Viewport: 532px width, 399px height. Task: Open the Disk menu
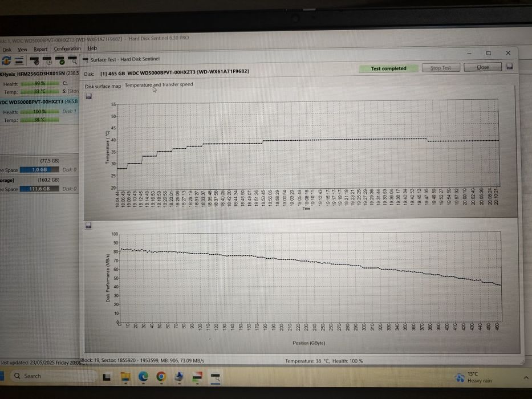click(x=7, y=50)
